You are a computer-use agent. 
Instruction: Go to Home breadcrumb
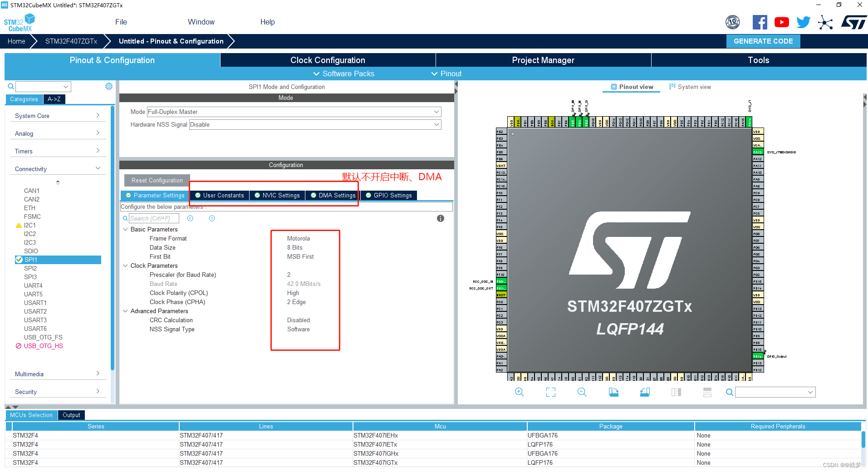(x=16, y=41)
